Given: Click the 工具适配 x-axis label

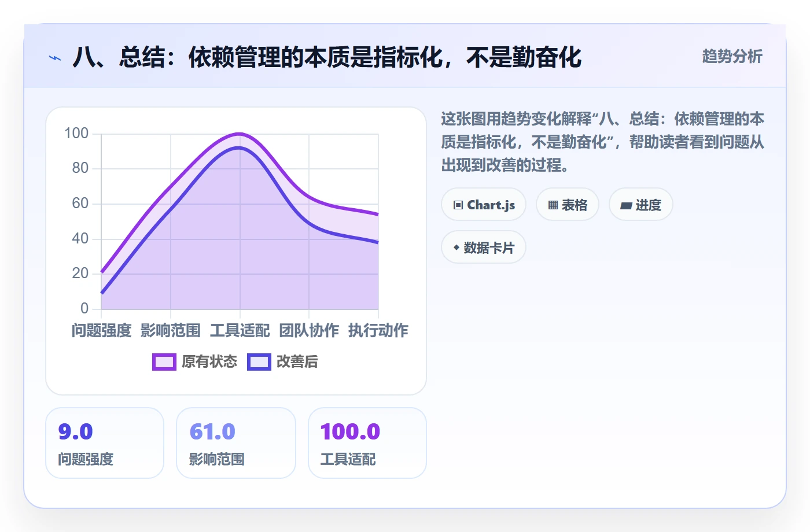Looking at the screenshot, I should pyautogui.click(x=240, y=331).
